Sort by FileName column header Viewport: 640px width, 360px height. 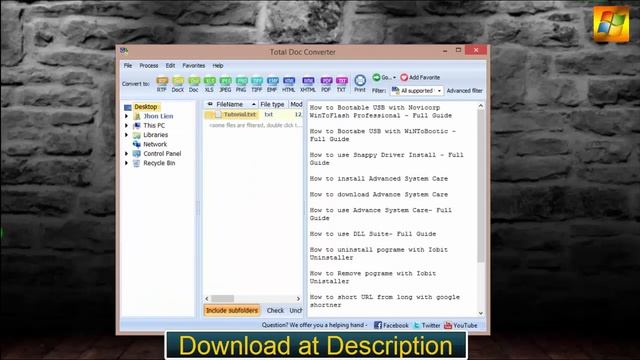tap(230, 104)
